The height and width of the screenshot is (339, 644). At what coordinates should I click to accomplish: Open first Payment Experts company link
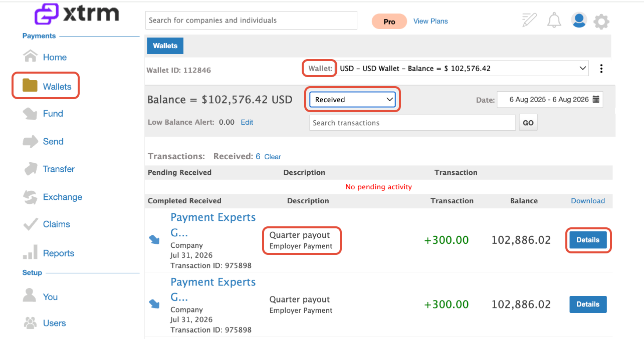[213, 225]
